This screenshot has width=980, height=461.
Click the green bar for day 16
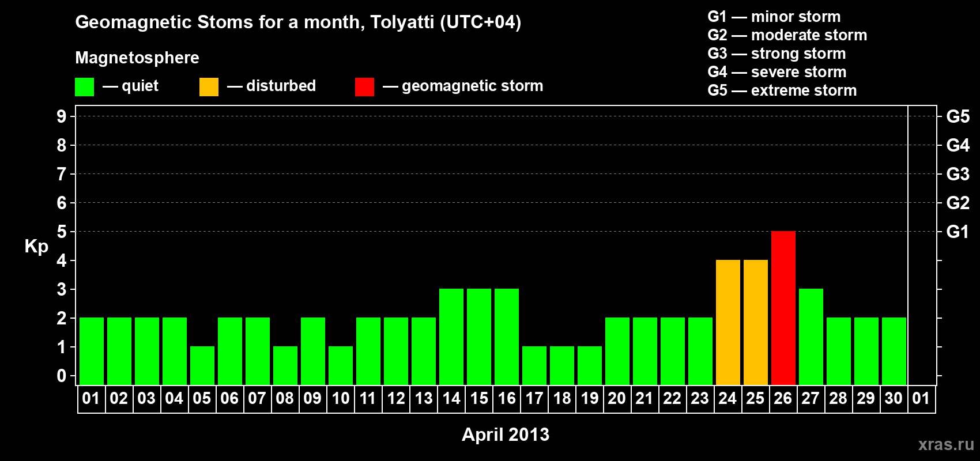tap(507, 337)
